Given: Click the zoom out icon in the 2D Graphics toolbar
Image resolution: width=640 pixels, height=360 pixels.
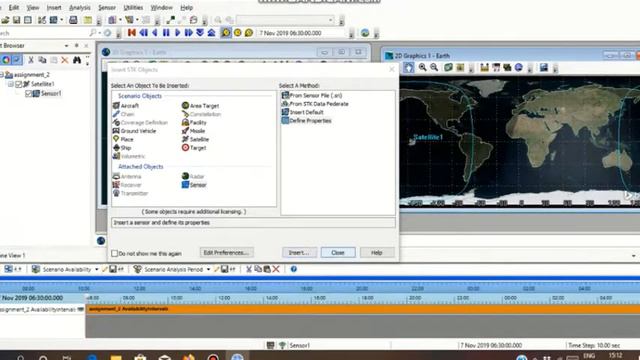Looking at the screenshot, I should click(x=434, y=67).
